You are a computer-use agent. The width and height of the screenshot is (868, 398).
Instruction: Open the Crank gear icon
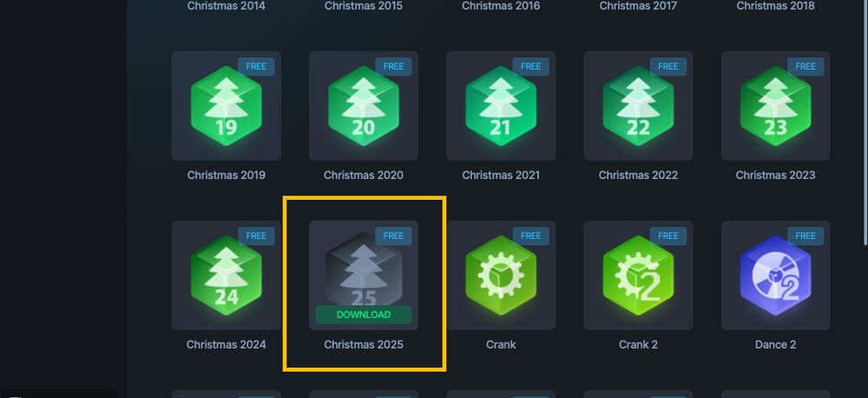click(501, 275)
